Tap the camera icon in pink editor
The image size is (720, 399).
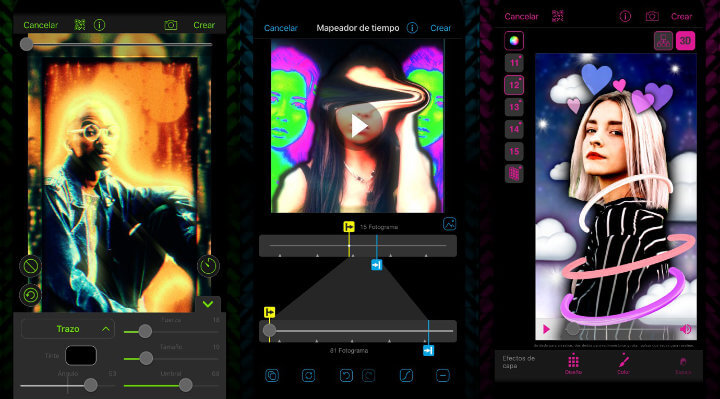coord(652,17)
